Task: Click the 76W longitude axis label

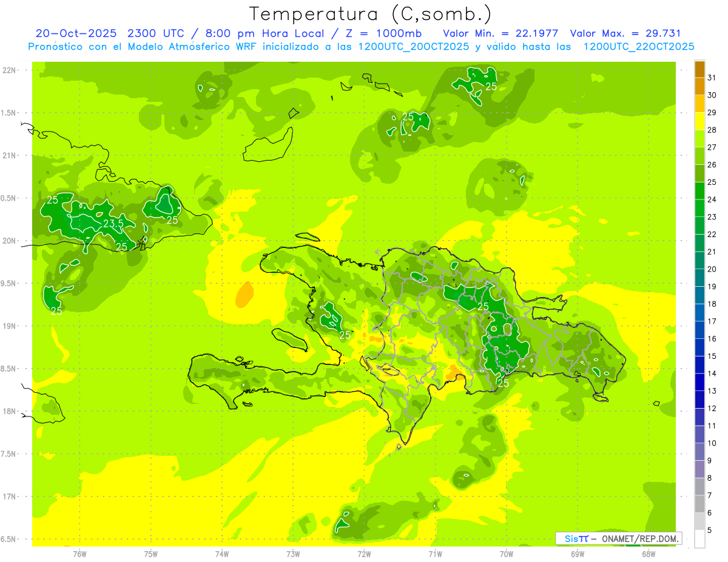Action: [x=79, y=554]
